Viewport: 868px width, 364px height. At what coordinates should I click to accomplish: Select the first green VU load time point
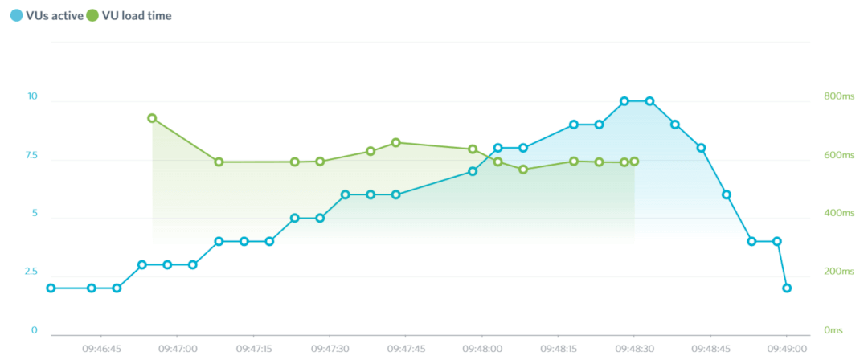(152, 118)
